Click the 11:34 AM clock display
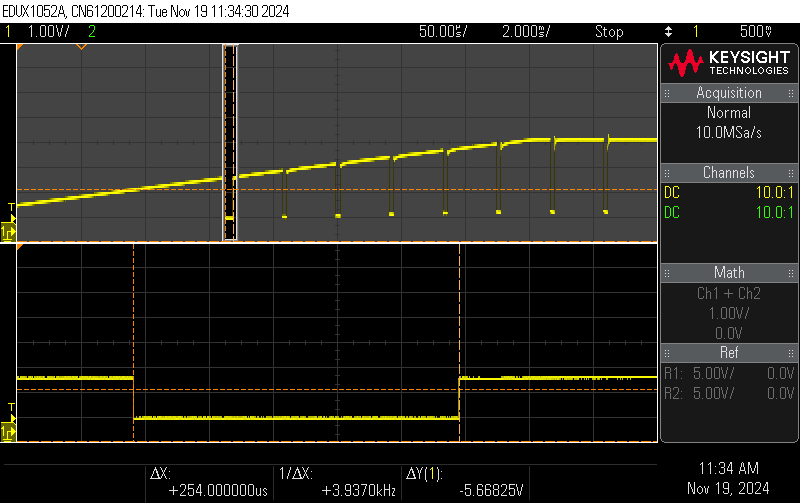Image resolution: width=800 pixels, height=503 pixels. tap(729, 469)
